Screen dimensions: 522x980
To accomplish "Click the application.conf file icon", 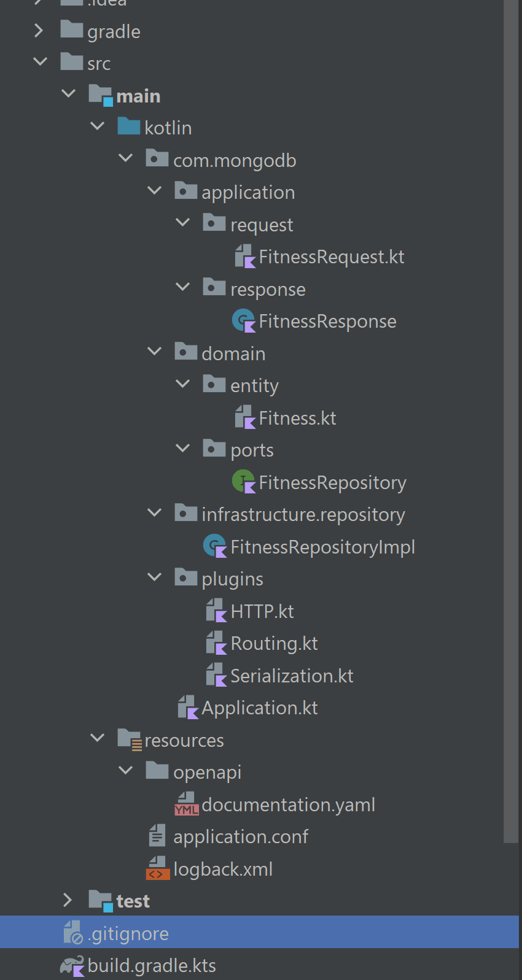I will pos(157,836).
